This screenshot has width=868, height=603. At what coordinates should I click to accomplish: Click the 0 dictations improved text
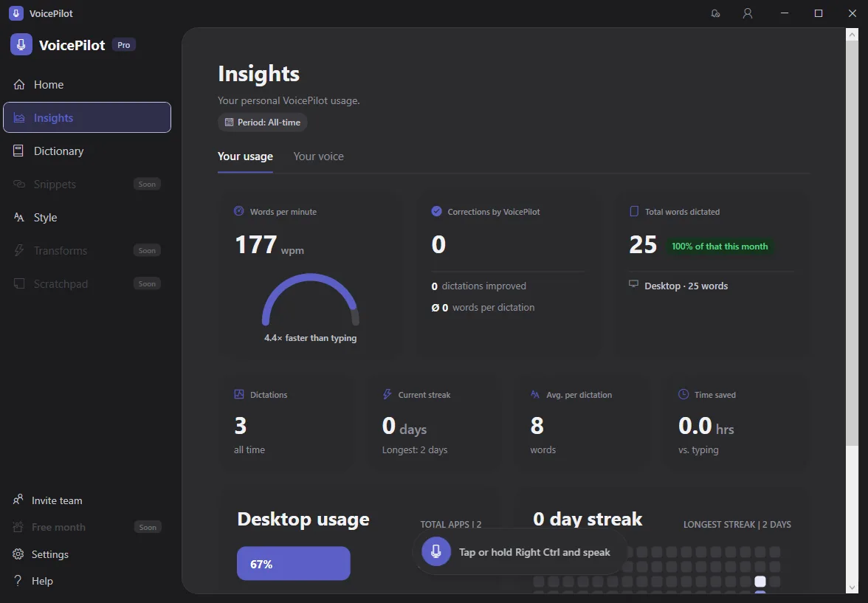(479, 286)
